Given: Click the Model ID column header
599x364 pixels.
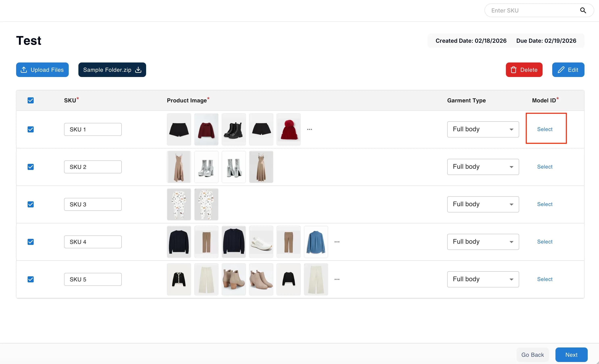Looking at the screenshot, I should tap(545, 100).
